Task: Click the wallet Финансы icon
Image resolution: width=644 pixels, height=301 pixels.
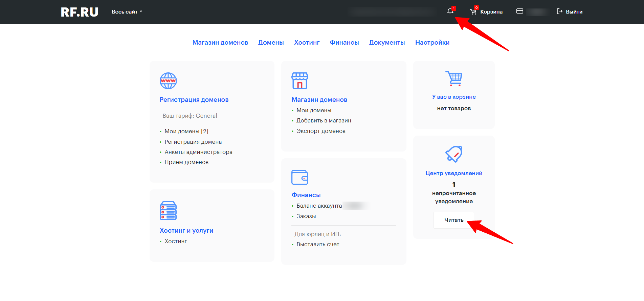Action: [x=299, y=177]
